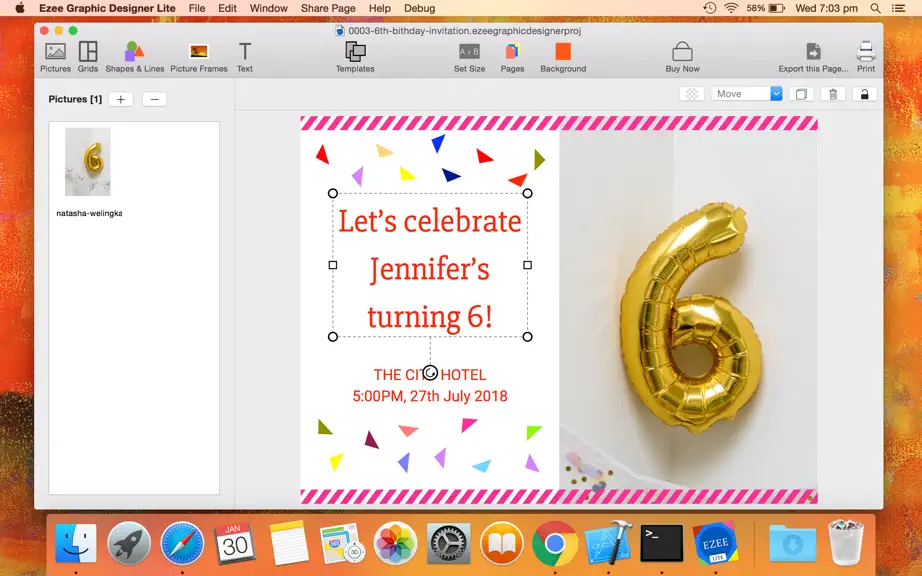Open the Pages toolbar item
Image resolution: width=922 pixels, height=576 pixels.
[x=512, y=57]
